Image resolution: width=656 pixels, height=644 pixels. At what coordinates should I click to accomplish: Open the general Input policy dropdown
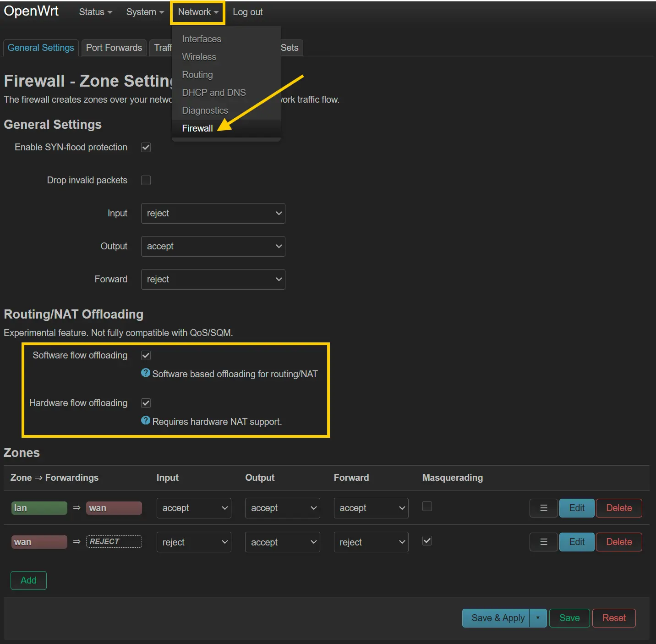213,213
